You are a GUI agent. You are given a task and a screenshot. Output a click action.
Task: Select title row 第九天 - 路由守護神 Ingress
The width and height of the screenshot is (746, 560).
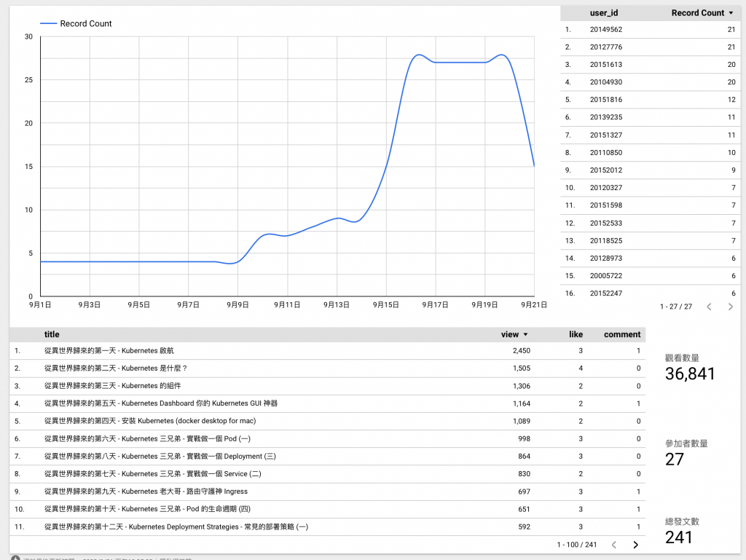(x=327, y=492)
